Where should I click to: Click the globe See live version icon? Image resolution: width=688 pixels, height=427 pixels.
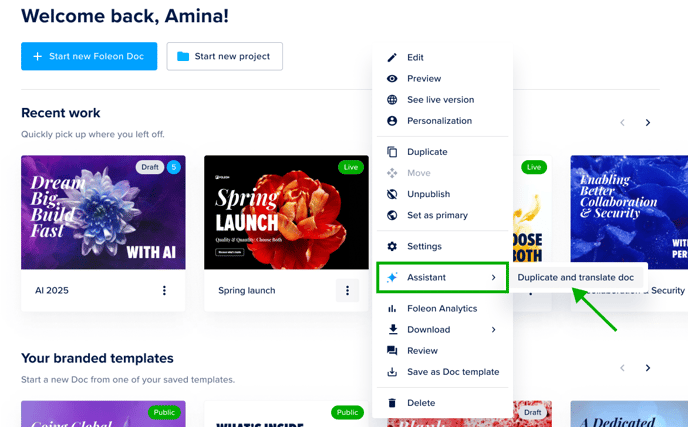click(x=392, y=100)
